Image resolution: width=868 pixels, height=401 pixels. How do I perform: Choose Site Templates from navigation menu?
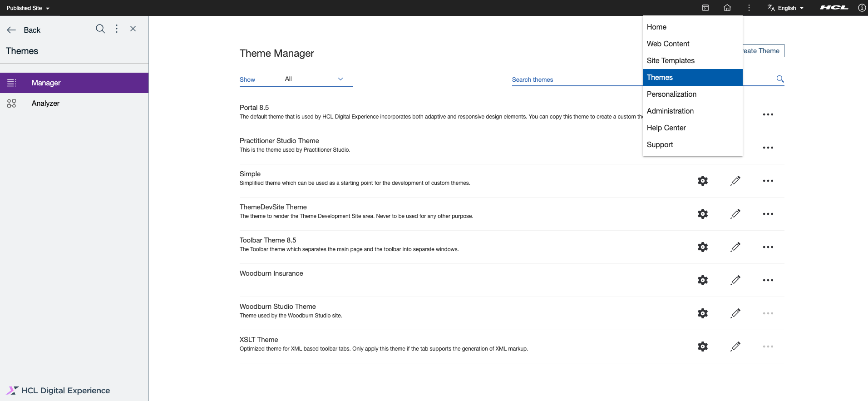coord(693,60)
